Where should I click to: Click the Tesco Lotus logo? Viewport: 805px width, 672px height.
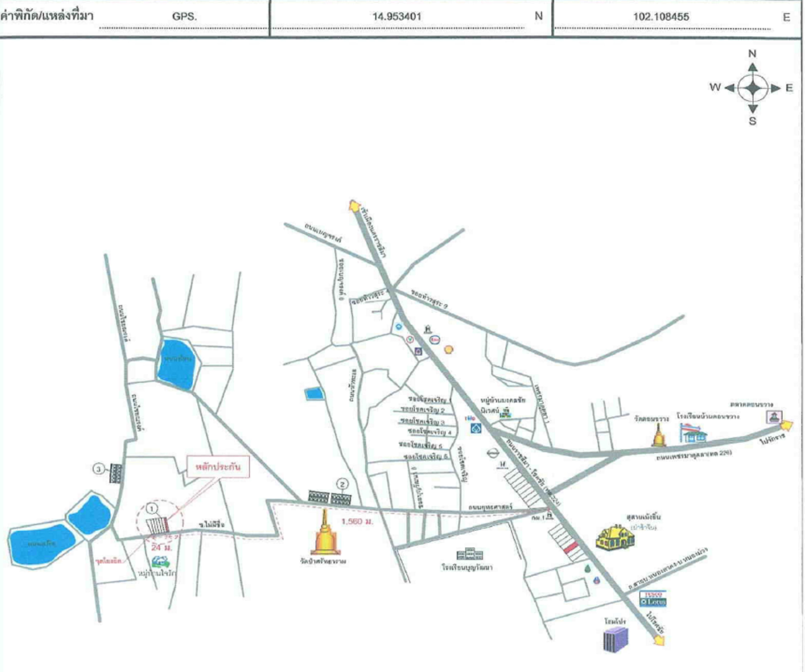coord(653,598)
